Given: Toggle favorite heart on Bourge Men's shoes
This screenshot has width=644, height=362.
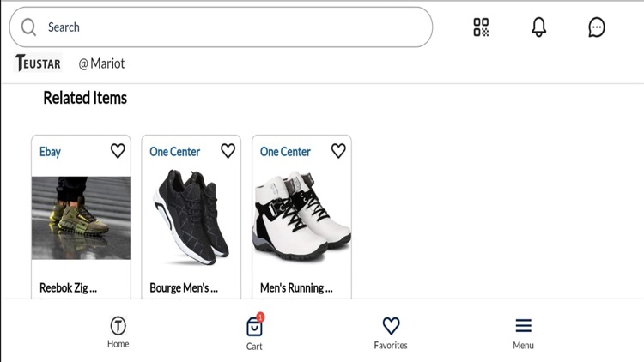Looking at the screenshot, I should click(x=228, y=151).
